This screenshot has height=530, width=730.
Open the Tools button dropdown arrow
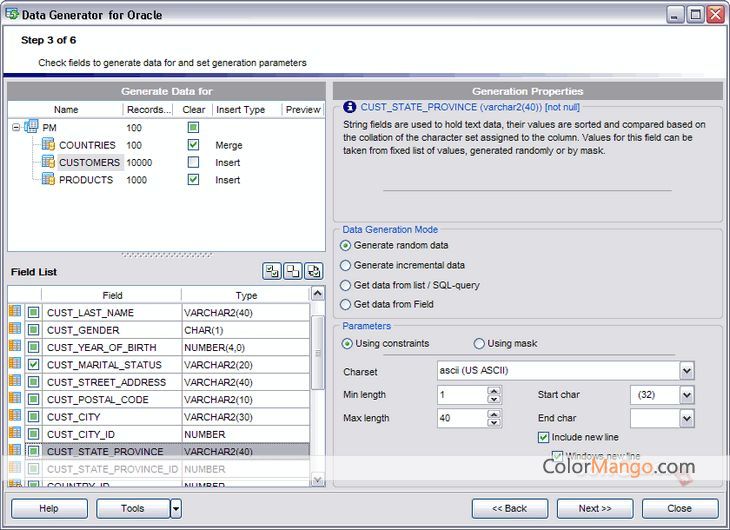click(176, 509)
